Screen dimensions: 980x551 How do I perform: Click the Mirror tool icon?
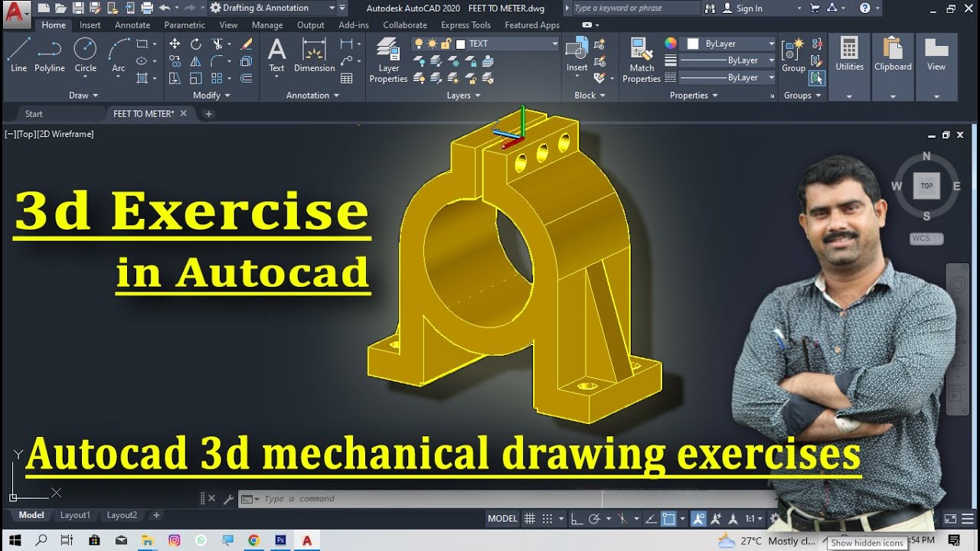click(x=196, y=61)
